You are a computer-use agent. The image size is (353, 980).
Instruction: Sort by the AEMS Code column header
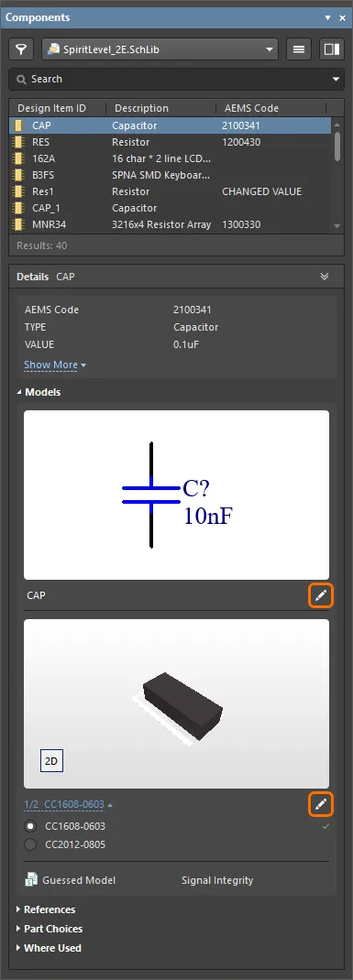[251, 108]
